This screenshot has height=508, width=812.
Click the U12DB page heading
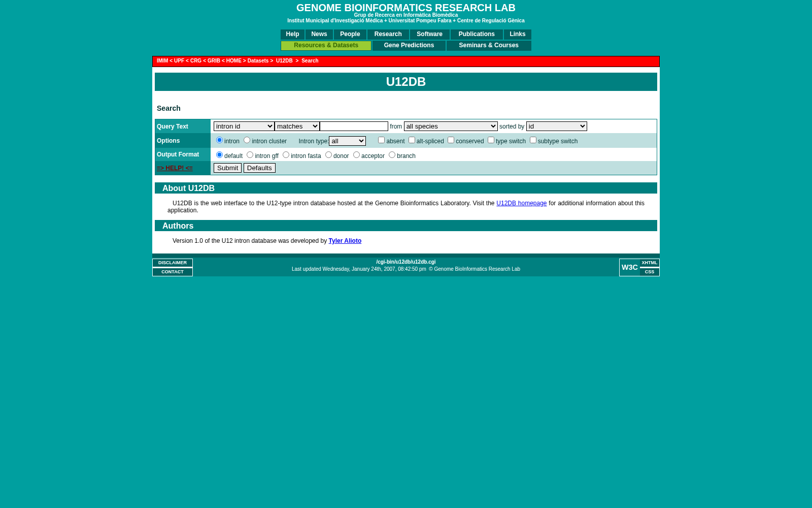click(x=406, y=82)
